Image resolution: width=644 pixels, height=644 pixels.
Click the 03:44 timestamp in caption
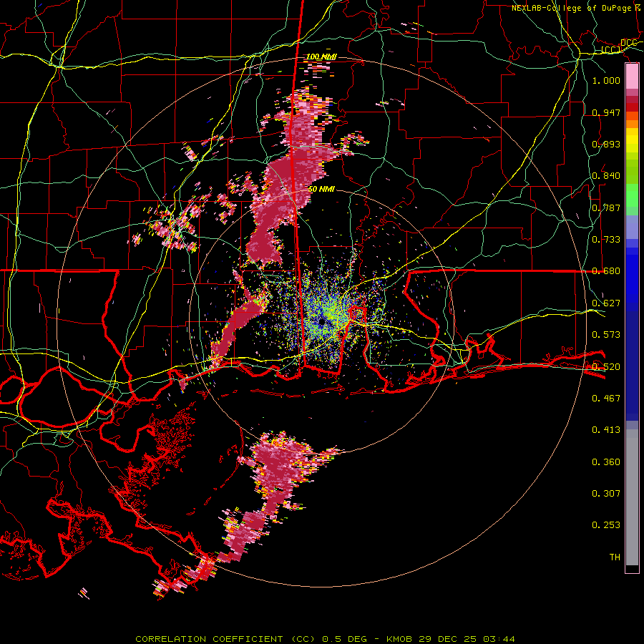(499, 639)
